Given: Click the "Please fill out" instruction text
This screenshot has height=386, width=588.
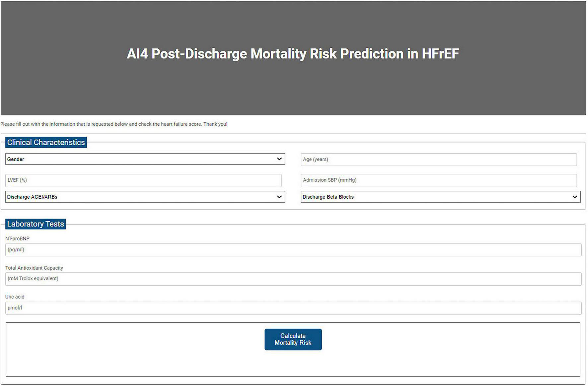Looking at the screenshot, I should pos(114,124).
